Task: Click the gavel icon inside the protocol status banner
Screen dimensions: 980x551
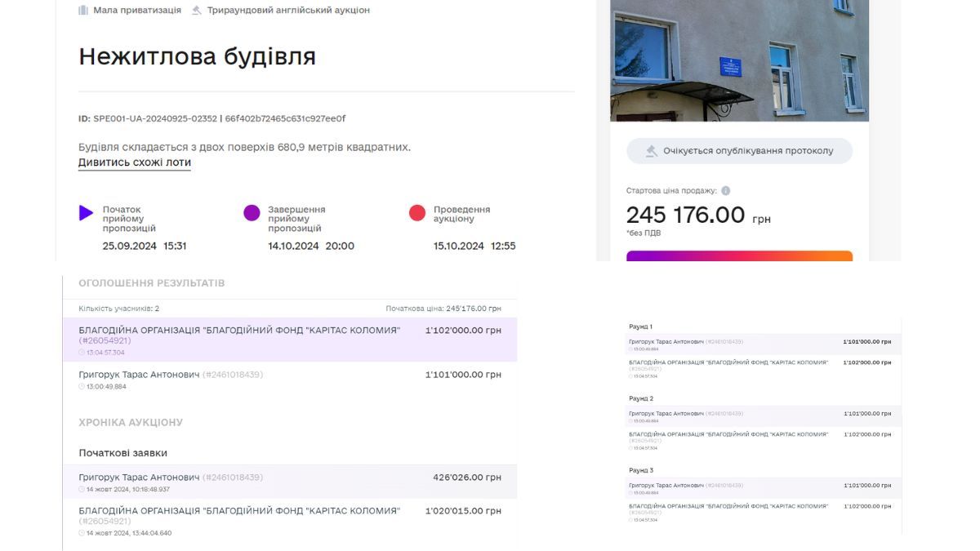Action: (651, 150)
